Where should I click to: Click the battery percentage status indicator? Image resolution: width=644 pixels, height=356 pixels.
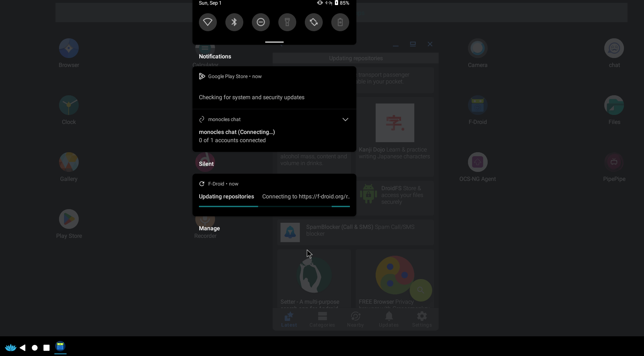345,3
